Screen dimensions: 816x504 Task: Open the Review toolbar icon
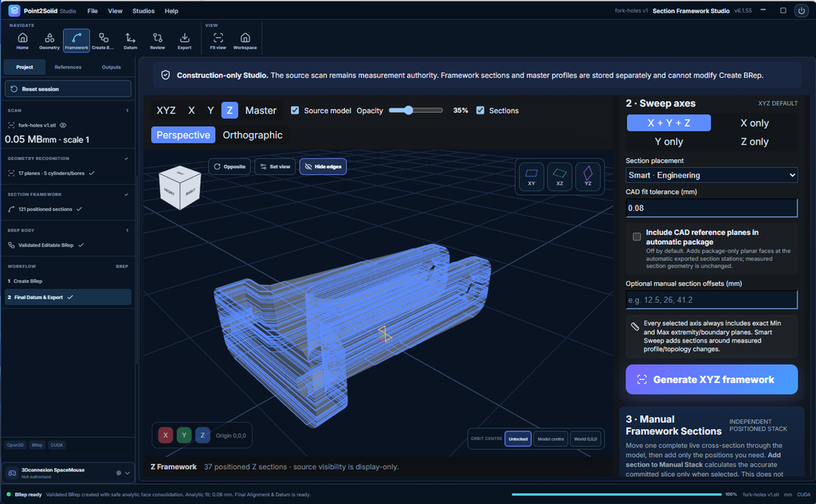pyautogui.click(x=157, y=41)
